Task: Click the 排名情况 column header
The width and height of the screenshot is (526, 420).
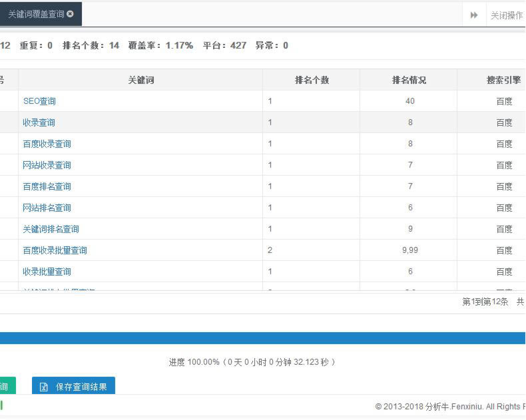Action: coord(409,80)
